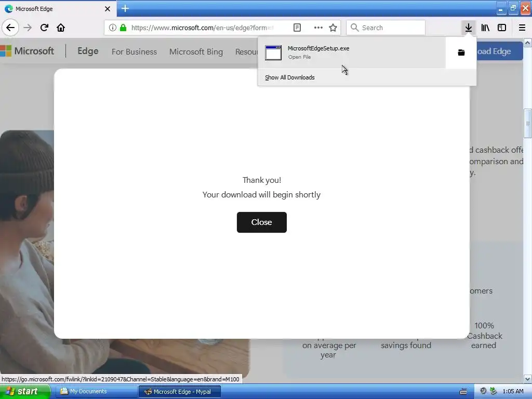
Task: Restore down the browser window
Action: [x=513, y=9]
